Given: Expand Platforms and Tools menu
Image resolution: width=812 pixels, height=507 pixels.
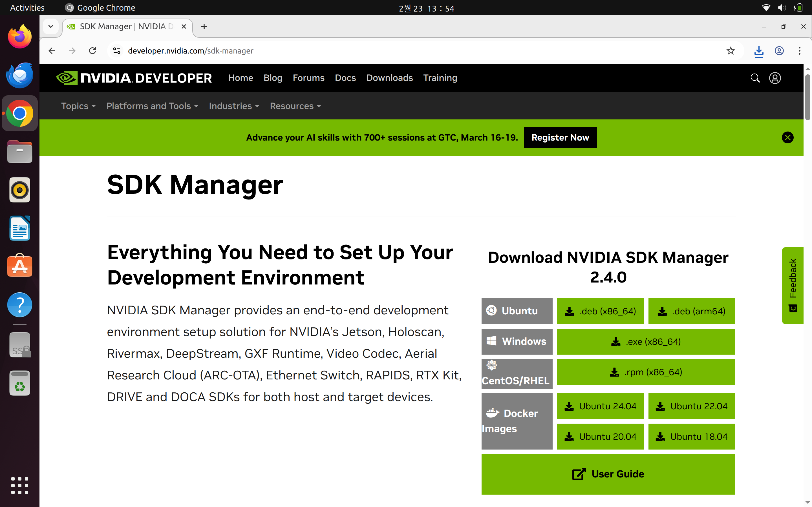Looking at the screenshot, I should point(152,106).
